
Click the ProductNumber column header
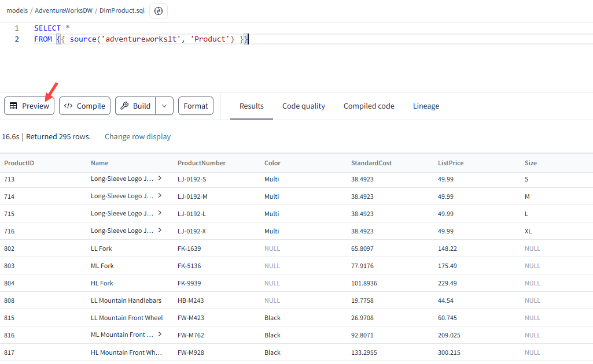pyautogui.click(x=201, y=163)
